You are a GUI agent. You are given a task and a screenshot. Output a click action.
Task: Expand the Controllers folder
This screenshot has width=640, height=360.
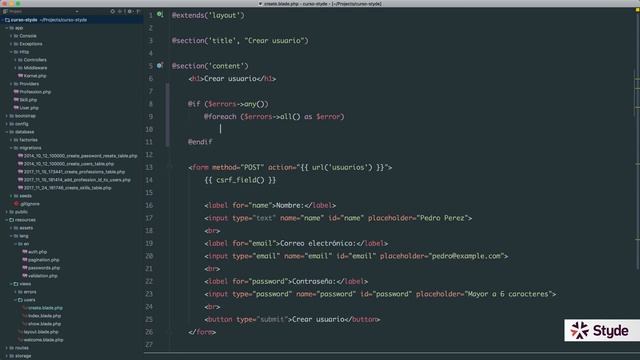point(16,60)
